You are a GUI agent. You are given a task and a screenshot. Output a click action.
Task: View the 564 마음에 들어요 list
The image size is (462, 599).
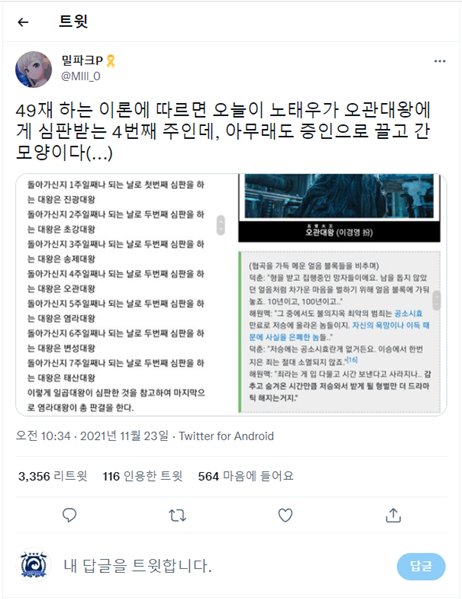246,476
